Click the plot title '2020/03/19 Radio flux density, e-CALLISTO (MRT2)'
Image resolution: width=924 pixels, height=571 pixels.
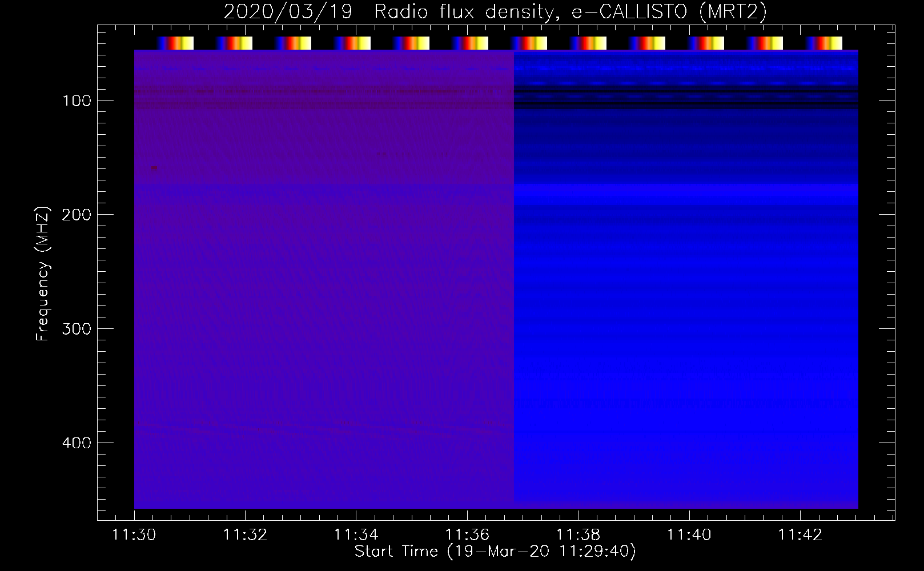coord(495,11)
